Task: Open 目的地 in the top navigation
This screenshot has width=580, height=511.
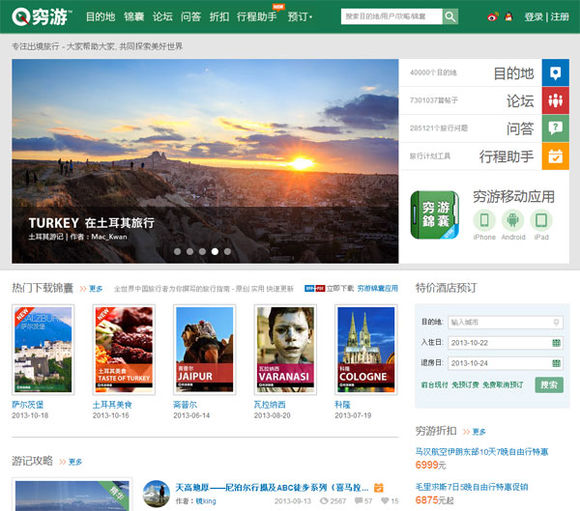Action: pos(101,17)
